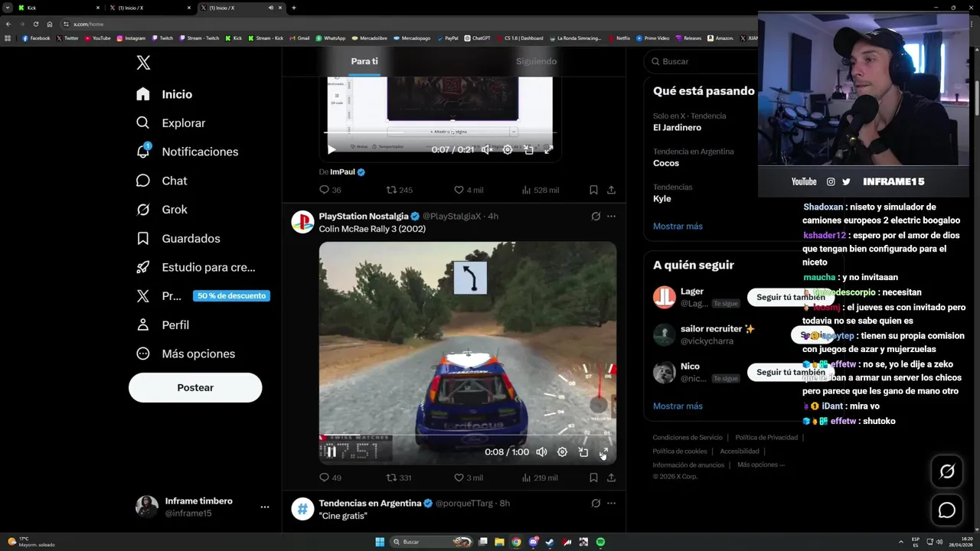Click Política de Privacidad footer link
The image size is (980, 551).
pos(766,438)
